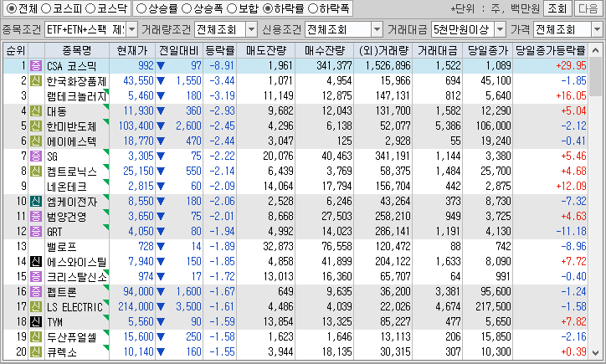
Task: Open the 종목조건 ETF+ETN dropdown
Action: tap(131, 29)
